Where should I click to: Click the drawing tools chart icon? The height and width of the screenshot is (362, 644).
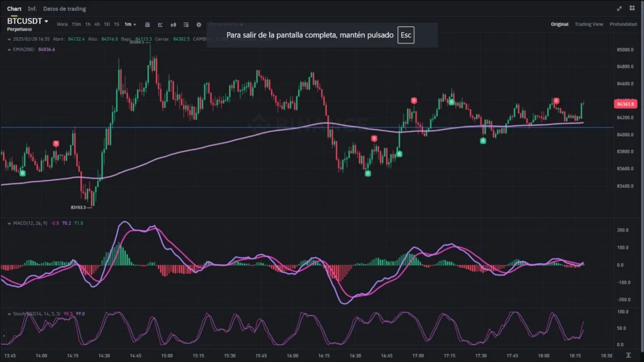click(160, 25)
